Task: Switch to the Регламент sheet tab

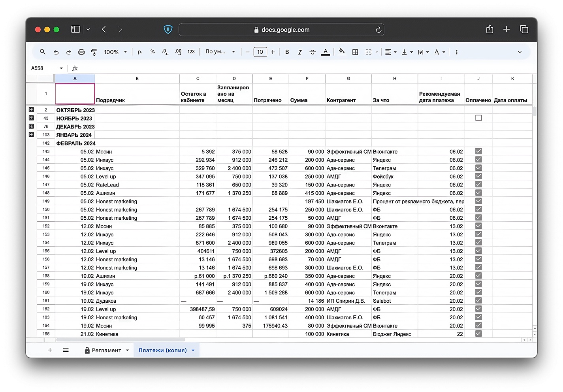Action: pyautogui.click(x=106, y=350)
